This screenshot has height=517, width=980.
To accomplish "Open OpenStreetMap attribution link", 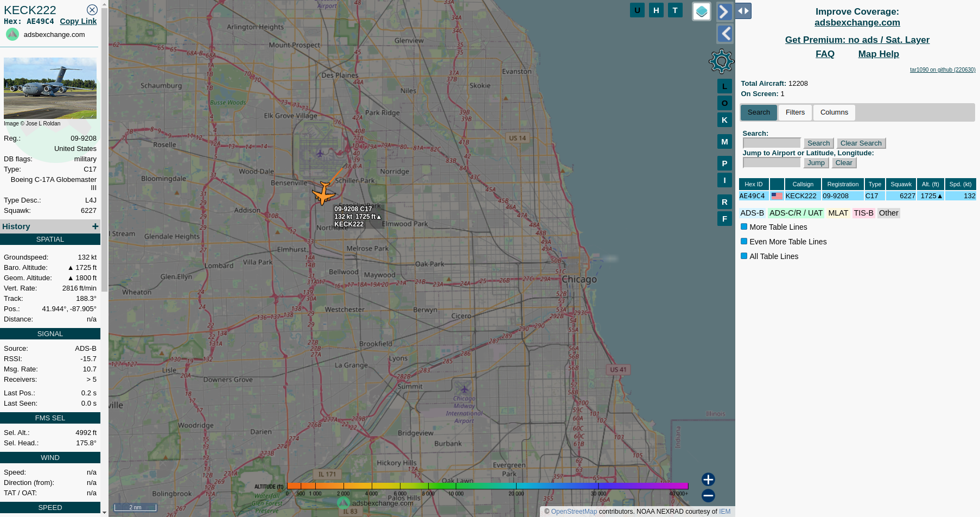I will pos(574,512).
